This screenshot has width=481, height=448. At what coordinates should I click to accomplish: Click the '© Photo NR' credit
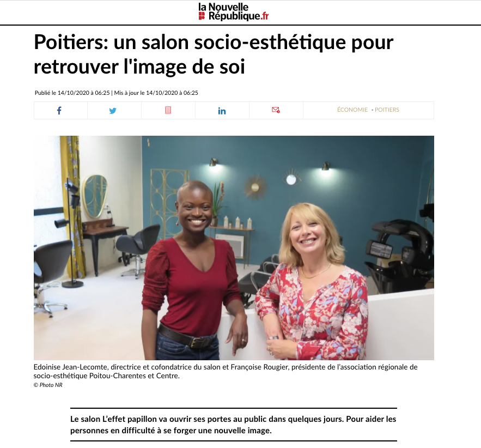tap(48, 385)
